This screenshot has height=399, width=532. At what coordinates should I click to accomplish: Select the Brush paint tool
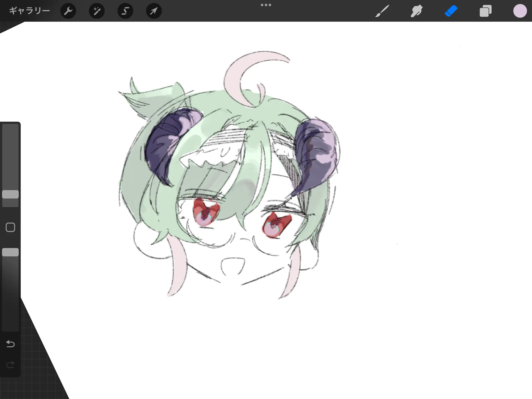pos(382,11)
